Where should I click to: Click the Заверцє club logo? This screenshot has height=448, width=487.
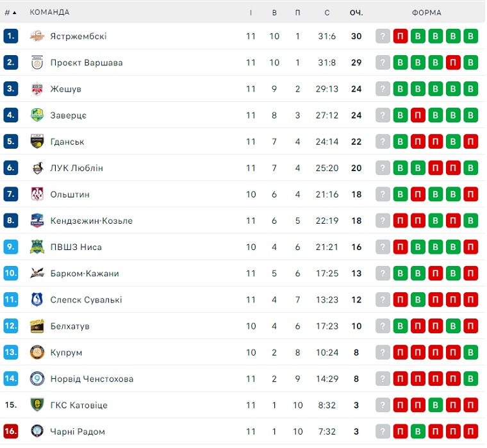[37, 115]
